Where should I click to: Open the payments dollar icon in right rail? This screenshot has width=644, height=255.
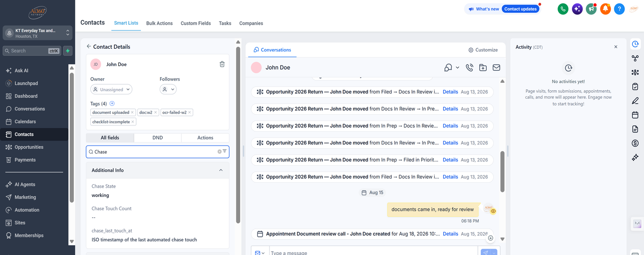[x=635, y=143]
